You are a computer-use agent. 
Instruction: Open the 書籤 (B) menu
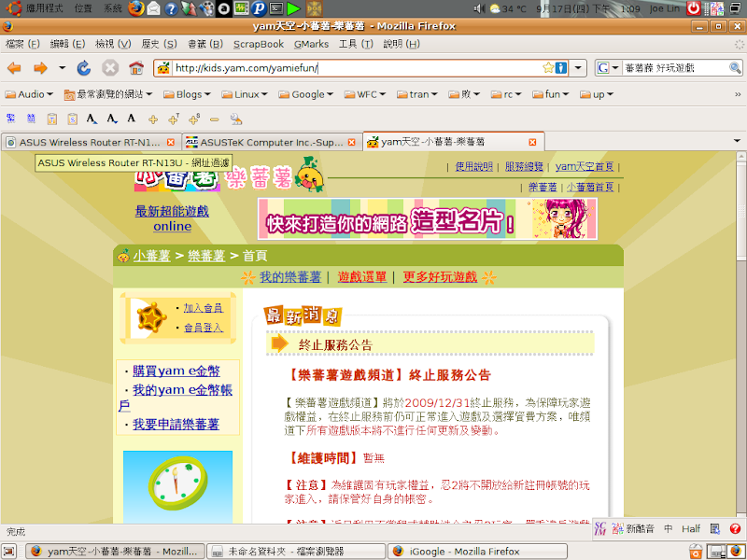pos(205,44)
